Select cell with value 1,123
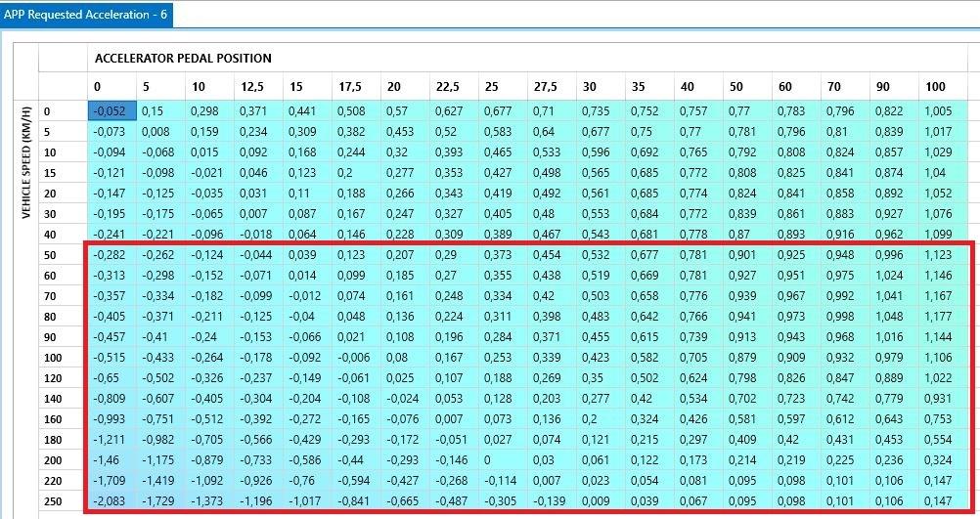Viewport: 980px width, 519px height. click(x=943, y=255)
